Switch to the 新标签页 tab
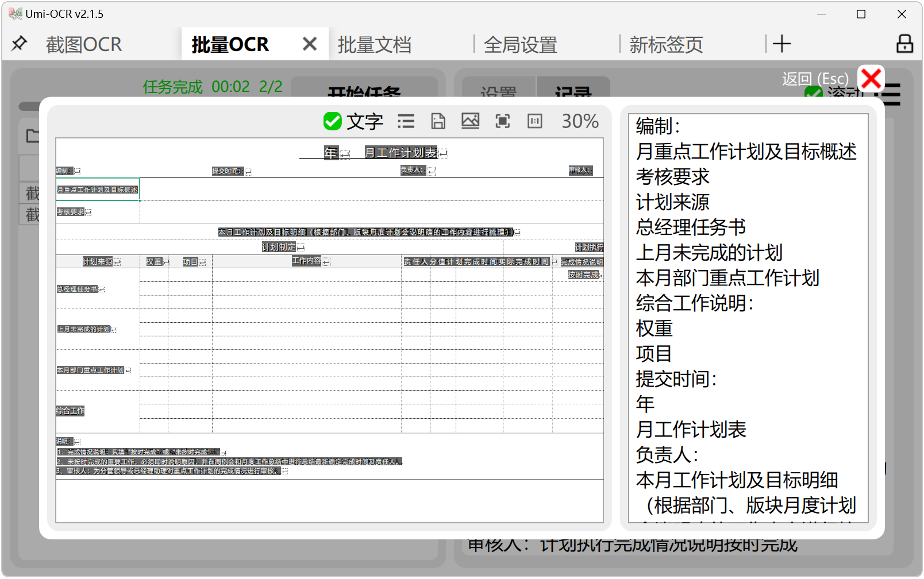This screenshot has height=579, width=924. [x=666, y=44]
